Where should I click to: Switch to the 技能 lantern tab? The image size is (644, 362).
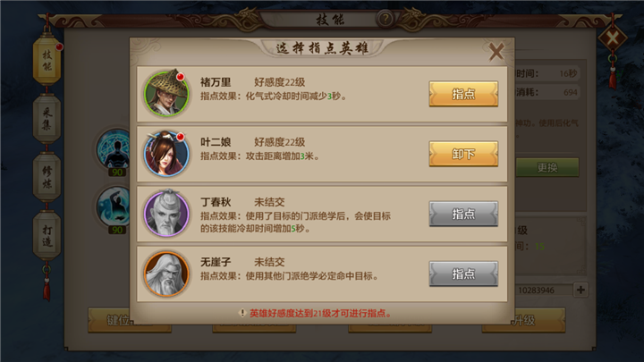pos(47,61)
